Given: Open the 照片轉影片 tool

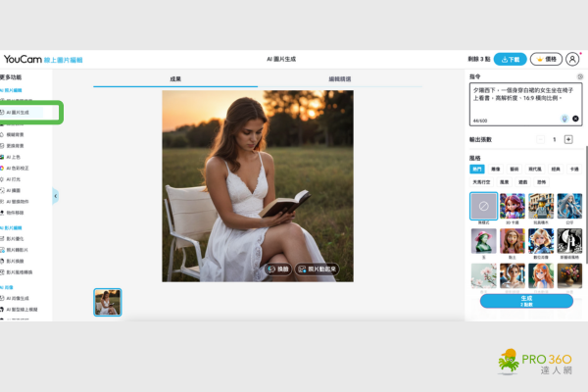Looking at the screenshot, I should tap(17, 250).
